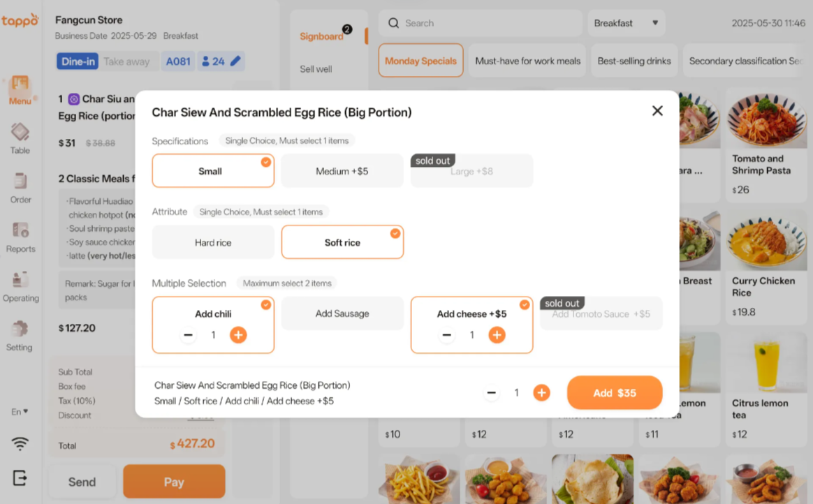Expand the En language selector

point(20,412)
